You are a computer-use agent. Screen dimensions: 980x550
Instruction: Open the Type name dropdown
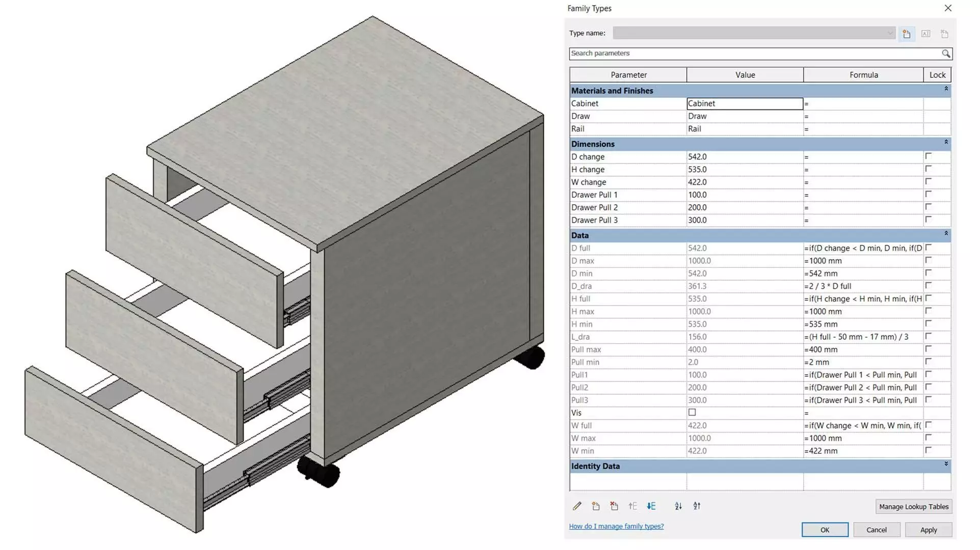pyautogui.click(x=890, y=33)
